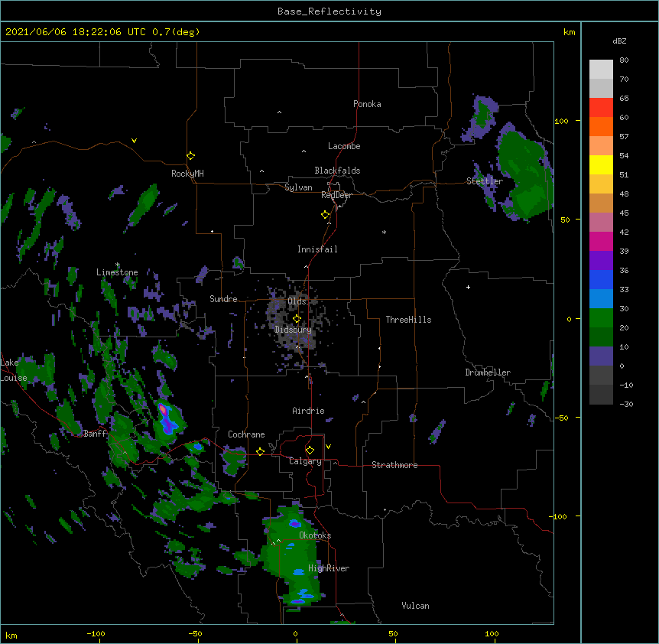Screen dimensions: 659x644
Task: Click the Sylvan label
Action: click(x=298, y=187)
